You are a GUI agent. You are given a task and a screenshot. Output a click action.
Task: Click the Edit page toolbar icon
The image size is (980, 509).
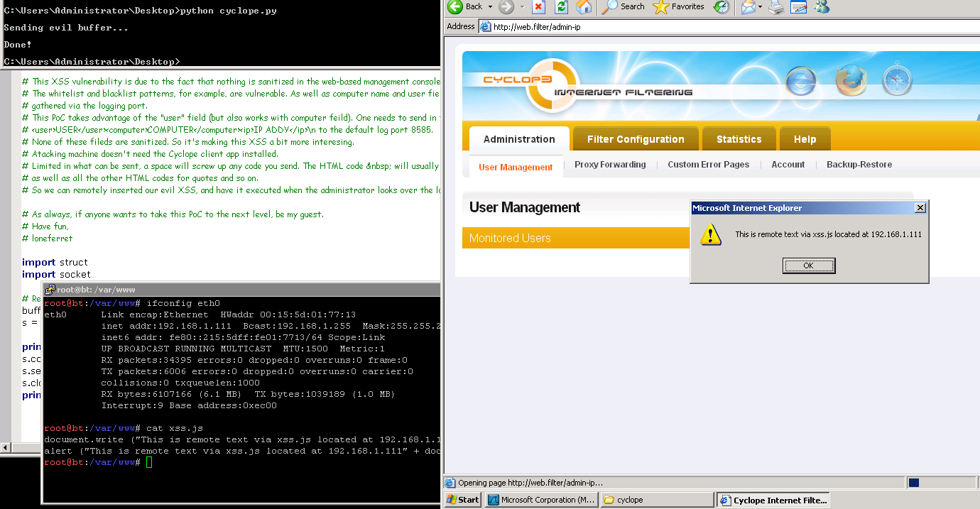click(799, 7)
